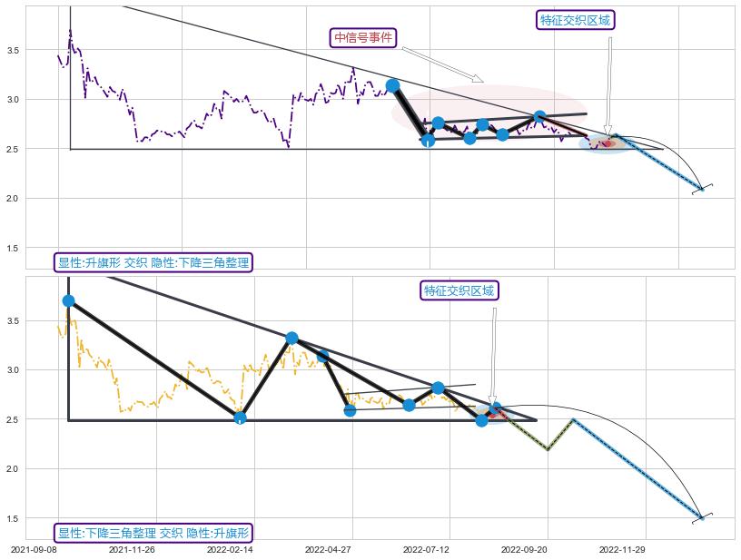Click bottom chart's leftmost blue marker near 3.7

(x=68, y=300)
